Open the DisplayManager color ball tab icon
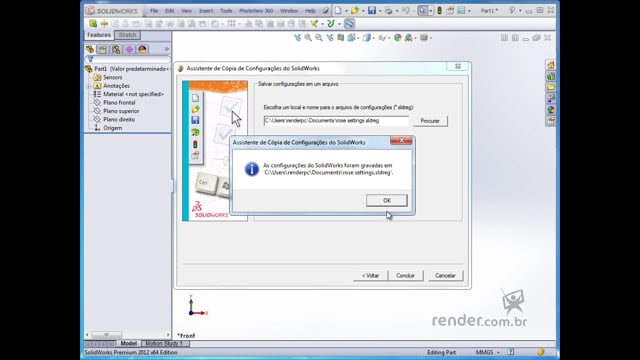The image size is (640, 360). [x=142, y=49]
